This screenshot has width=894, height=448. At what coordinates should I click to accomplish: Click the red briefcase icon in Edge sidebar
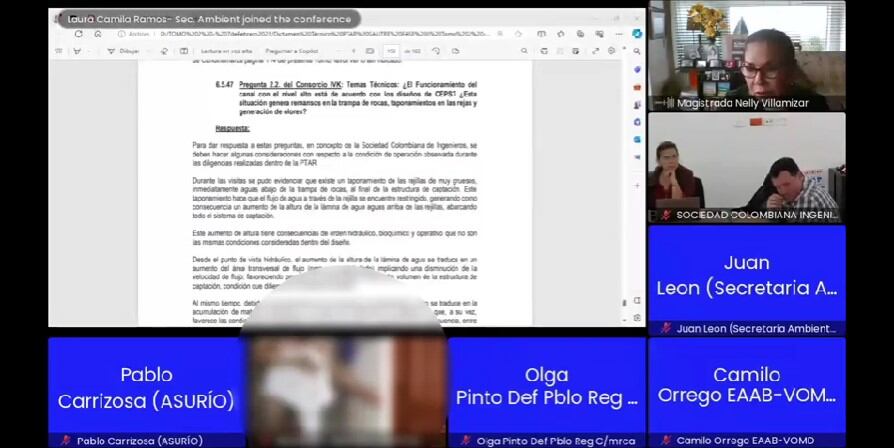click(637, 87)
